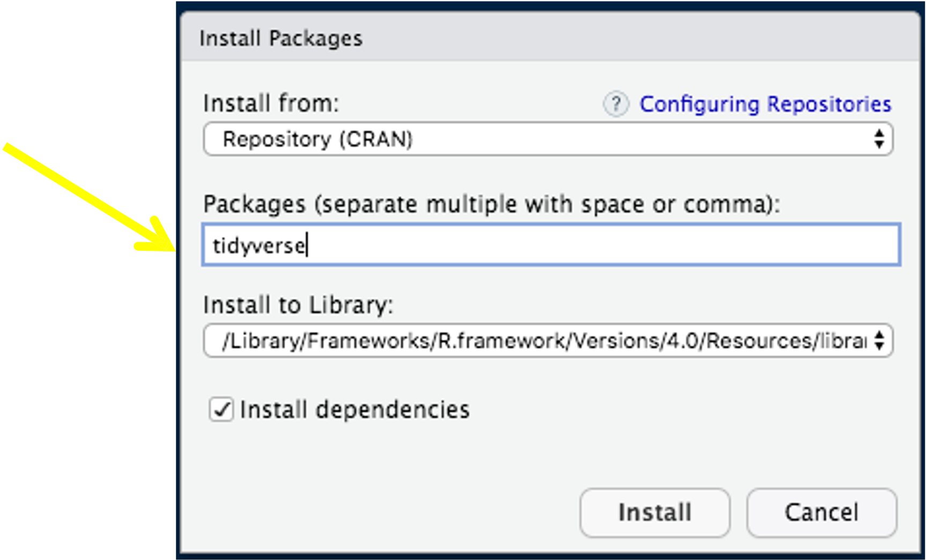Image resolution: width=926 pixels, height=560 pixels.
Task: Click the checkmark beside Install dependencies
Action: (x=221, y=410)
